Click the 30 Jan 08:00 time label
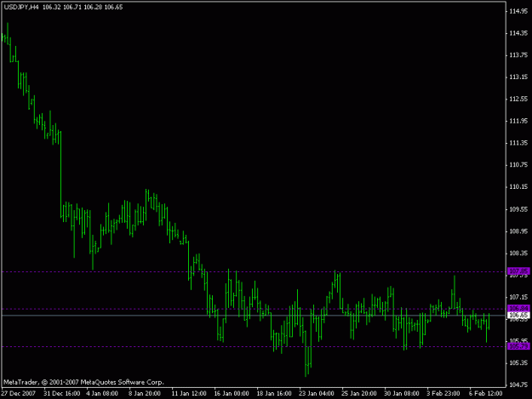The width and height of the screenshot is (532, 399). 402,393
